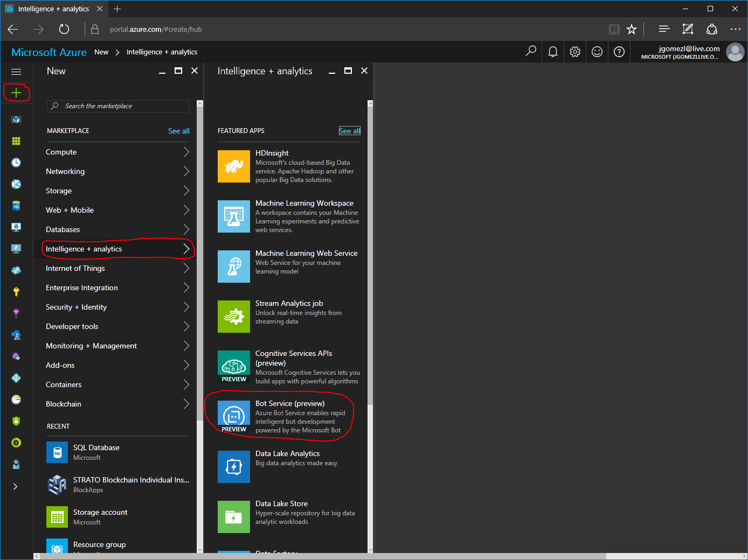Open portal settings gear icon
This screenshot has height=560, width=748.
[x=575, y=52]
